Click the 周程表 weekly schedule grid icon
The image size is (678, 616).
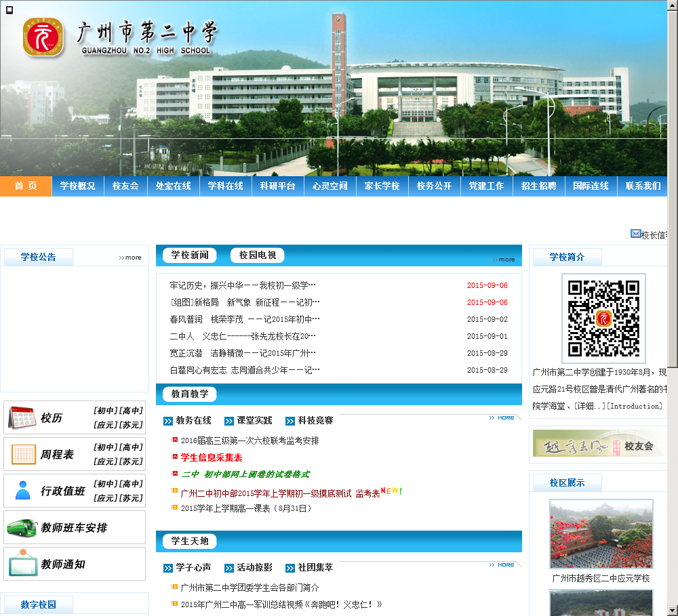[23, 454]
